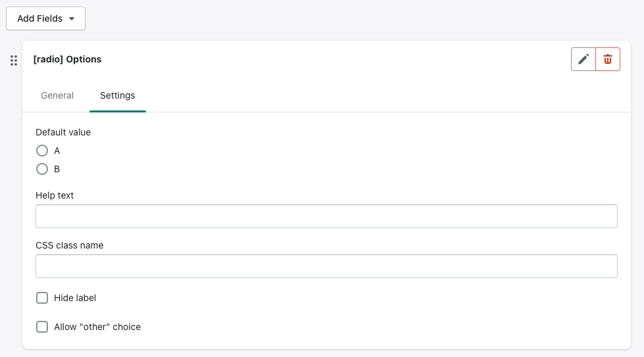Viewport: 644px width, 357px height.
Task: Tick the Allow "other" choice checkbox
Action: pyautogui.click(x=42, y=327)
